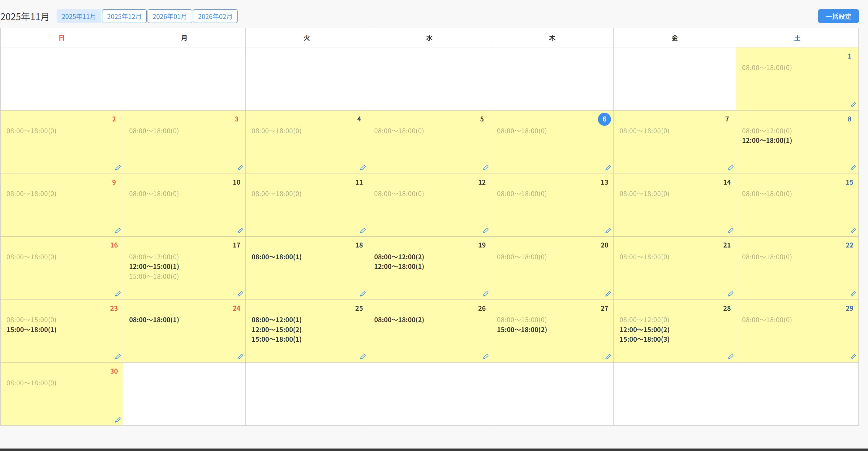The width and height of the screenshot is (868, 451).
Task: Click the pencil icon on November 25
Action: 363,357
